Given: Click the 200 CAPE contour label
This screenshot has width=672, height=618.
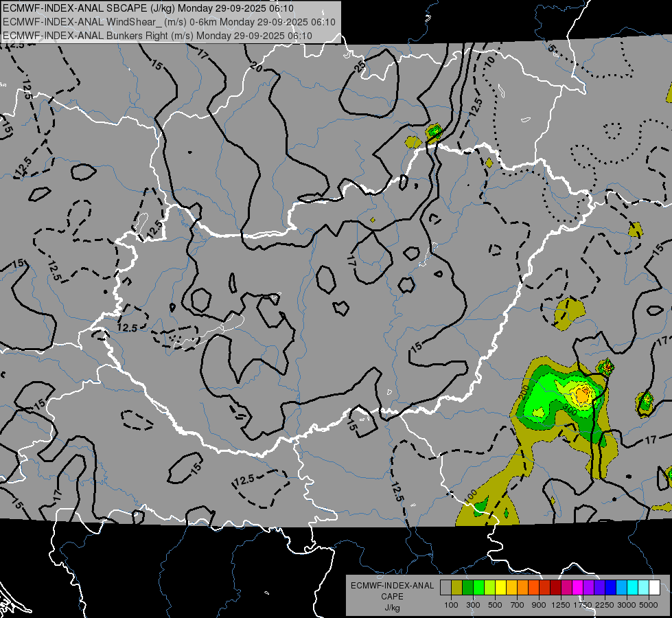Looking at the screenshot, I should (524, 392).
